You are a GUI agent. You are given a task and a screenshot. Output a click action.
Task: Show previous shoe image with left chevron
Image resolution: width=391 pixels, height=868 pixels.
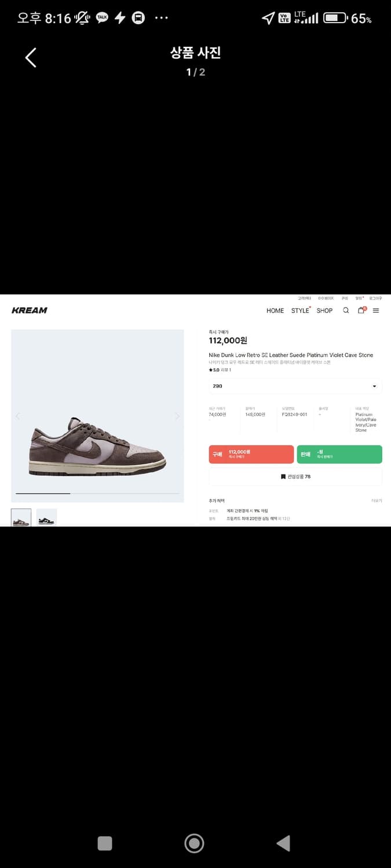(x=17, y=416)
